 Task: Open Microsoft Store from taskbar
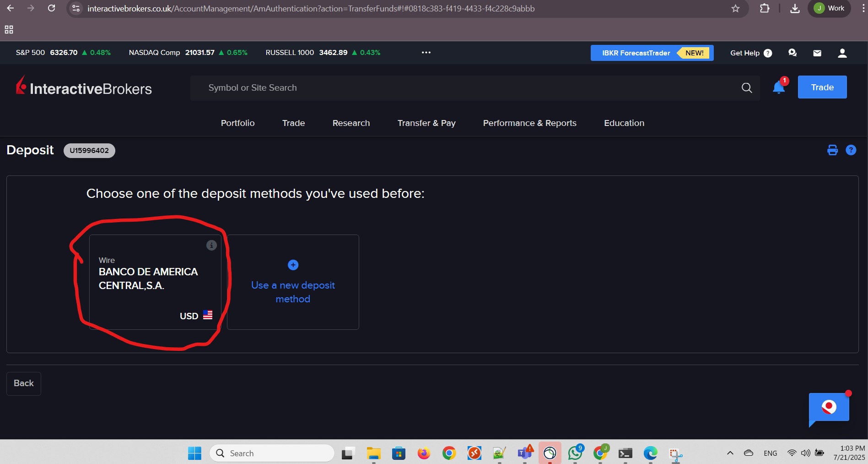pyautogui.click(x=399, y=453)
